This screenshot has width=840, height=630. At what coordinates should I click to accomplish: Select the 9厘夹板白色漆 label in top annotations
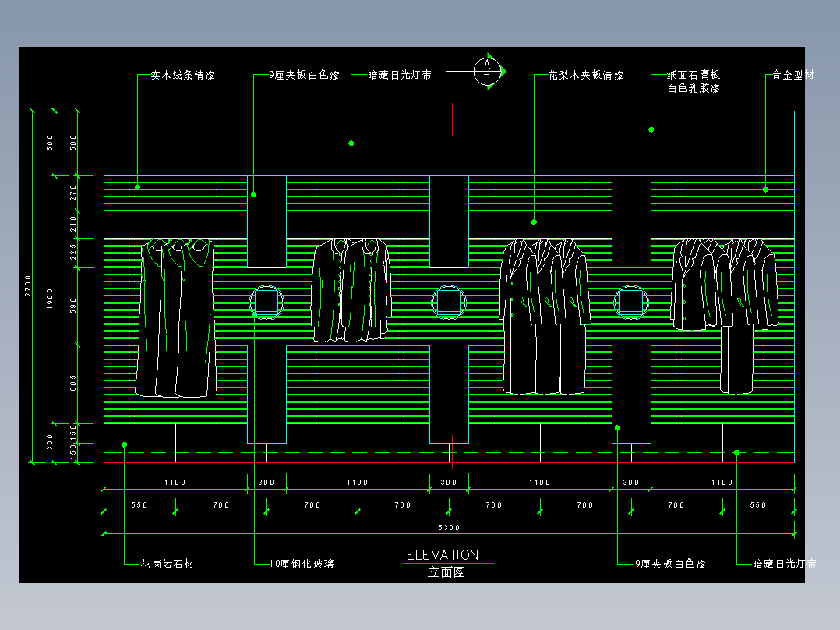coord(304,76)
